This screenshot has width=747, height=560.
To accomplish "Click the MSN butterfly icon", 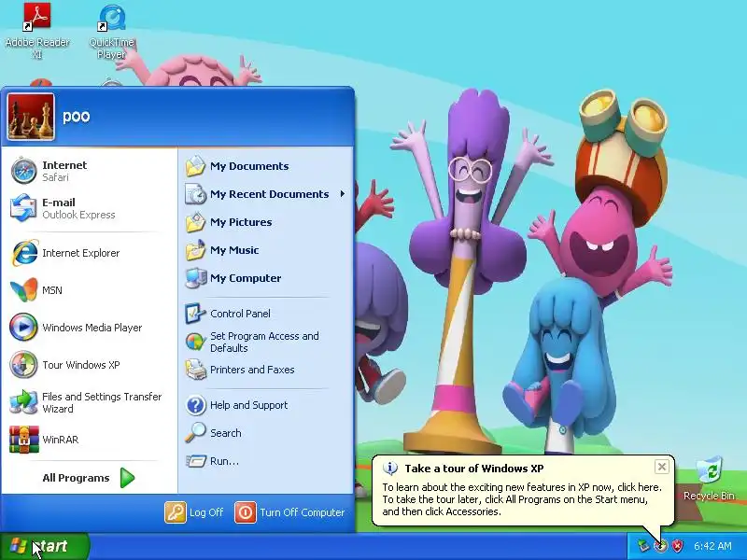I will click(23, 290).
